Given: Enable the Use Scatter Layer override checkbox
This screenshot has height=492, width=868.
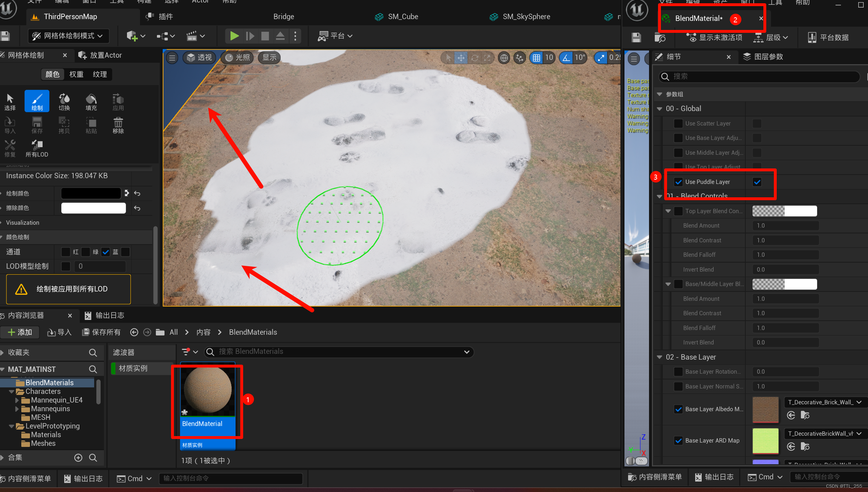Looking at the screenshot, I should tap(678, 124).
